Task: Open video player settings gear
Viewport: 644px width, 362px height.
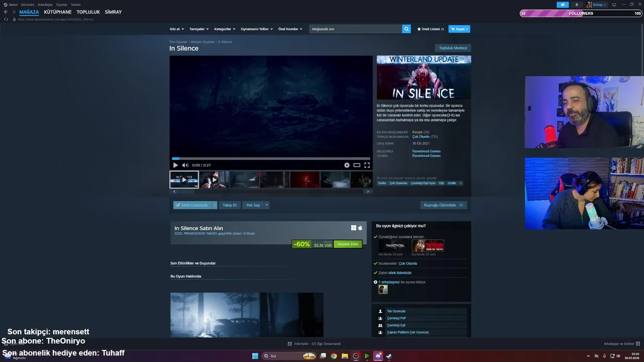Action: pos(347,165)
